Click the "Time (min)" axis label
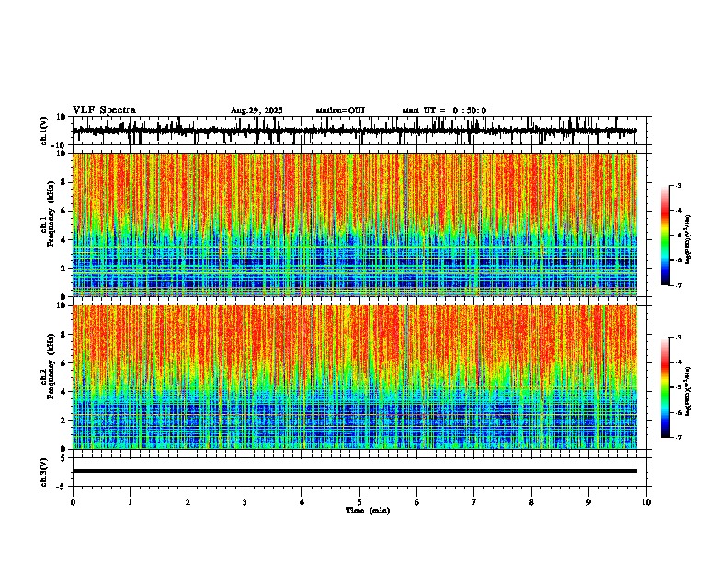 [x=368, y=511]
